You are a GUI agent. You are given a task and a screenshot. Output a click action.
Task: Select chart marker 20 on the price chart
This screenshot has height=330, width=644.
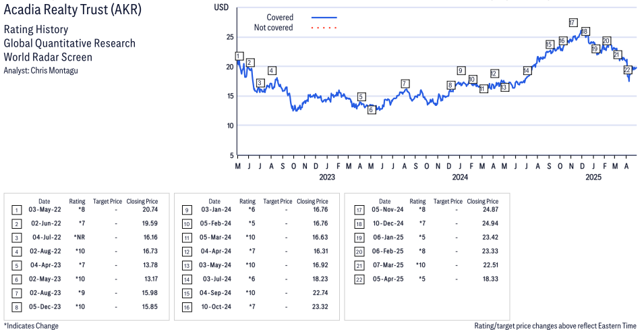point(606,40)
